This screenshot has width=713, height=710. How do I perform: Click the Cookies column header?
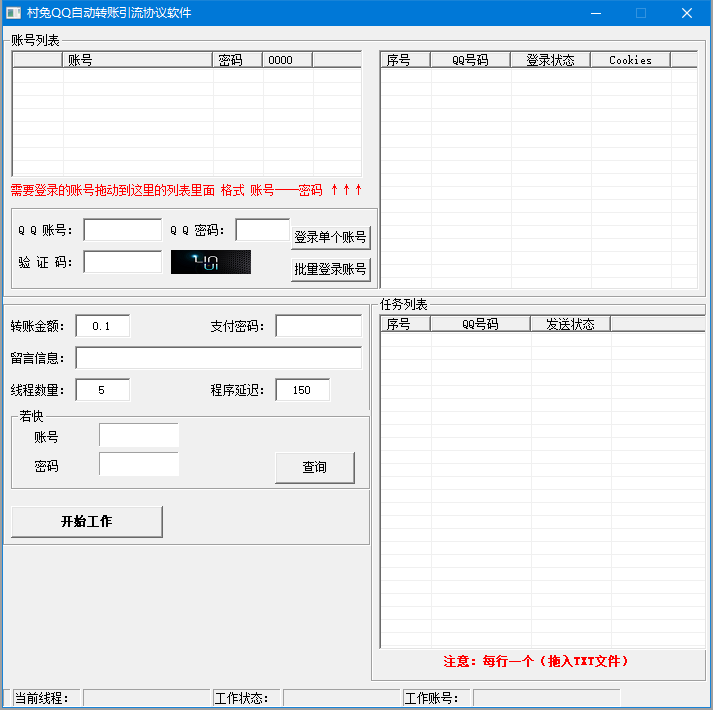pyautogui.click(x=631, y=60)
